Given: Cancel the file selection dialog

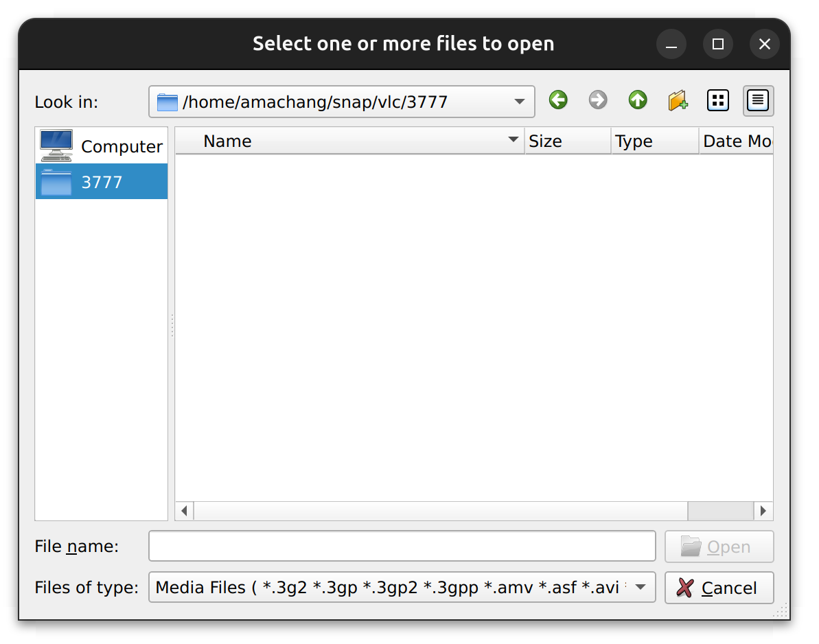Looking at the screenshot, I should tap(719, 588).
